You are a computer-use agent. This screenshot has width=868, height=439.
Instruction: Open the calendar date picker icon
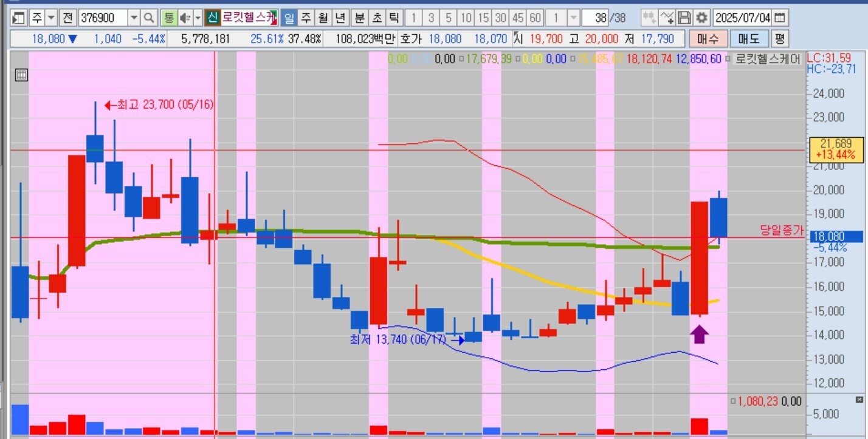click(x=780, y=18)
